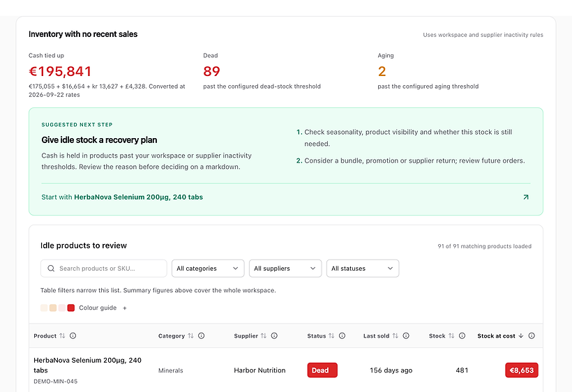Click the 481 stock value
Screen dimensions: 572x392
point(462,370)
